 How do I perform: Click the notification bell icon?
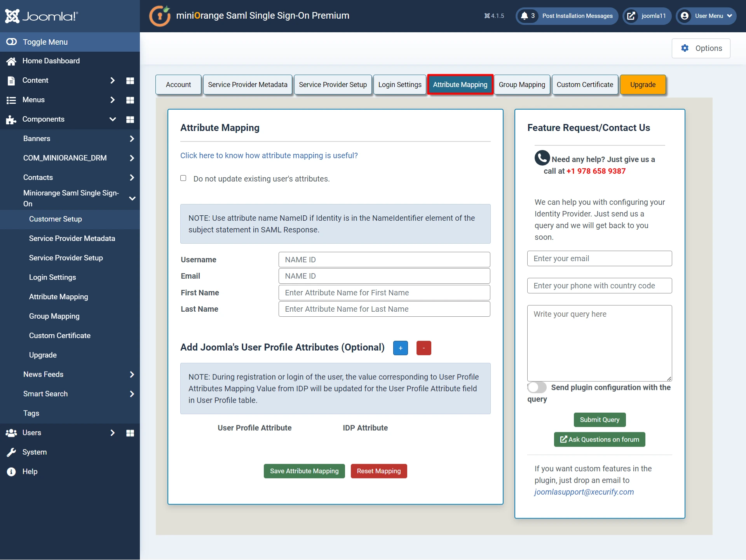point(524,16)
